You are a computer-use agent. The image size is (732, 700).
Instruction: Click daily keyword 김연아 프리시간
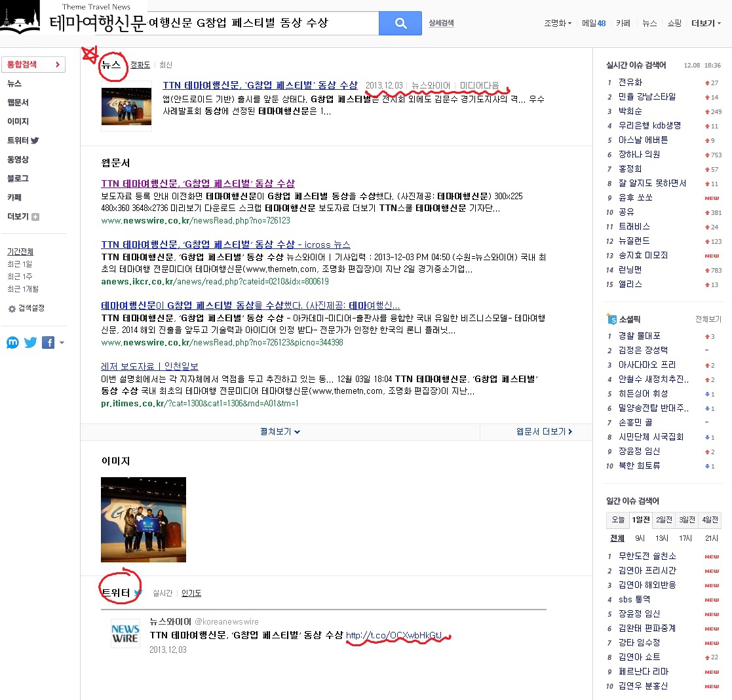(647, 571)
